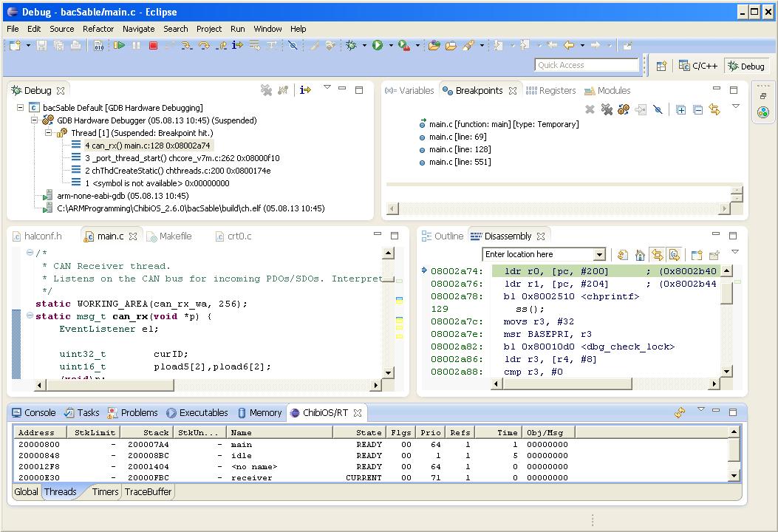Click the editor horizontal scrollbar thumb

coord(110,385)
